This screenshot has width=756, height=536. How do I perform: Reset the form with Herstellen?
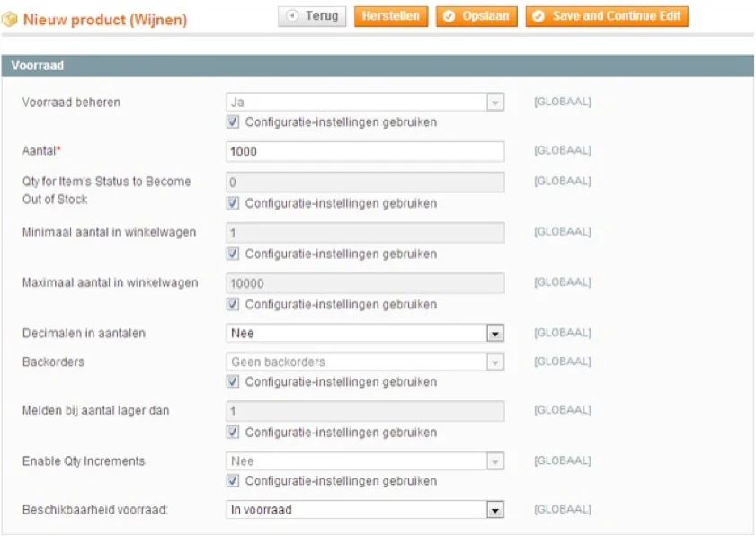click(x=391, y=16)
